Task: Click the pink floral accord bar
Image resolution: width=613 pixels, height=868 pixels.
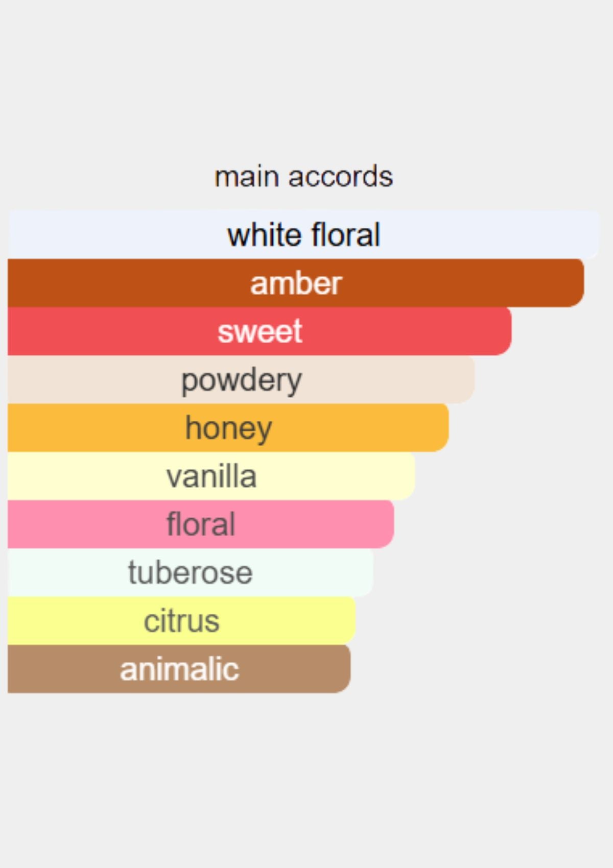Action: pyautogui.click(x=201, y=524)
